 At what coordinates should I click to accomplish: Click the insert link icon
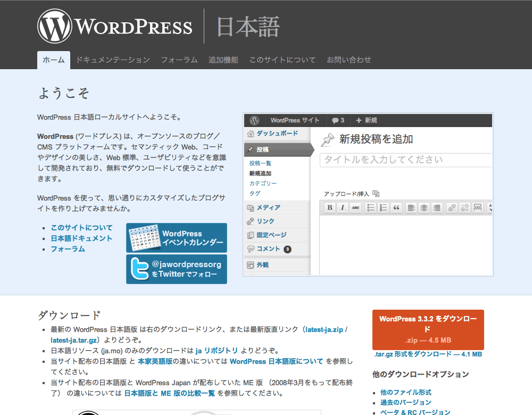click(452, 207)
